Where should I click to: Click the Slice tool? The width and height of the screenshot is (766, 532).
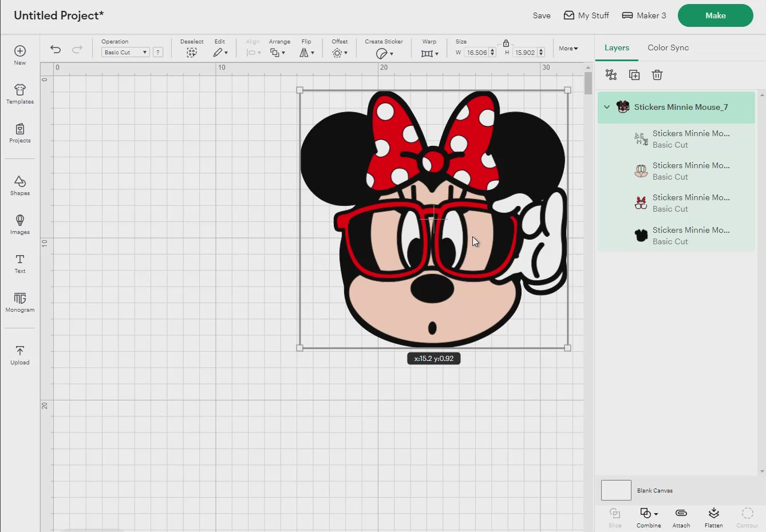(615, 517)
